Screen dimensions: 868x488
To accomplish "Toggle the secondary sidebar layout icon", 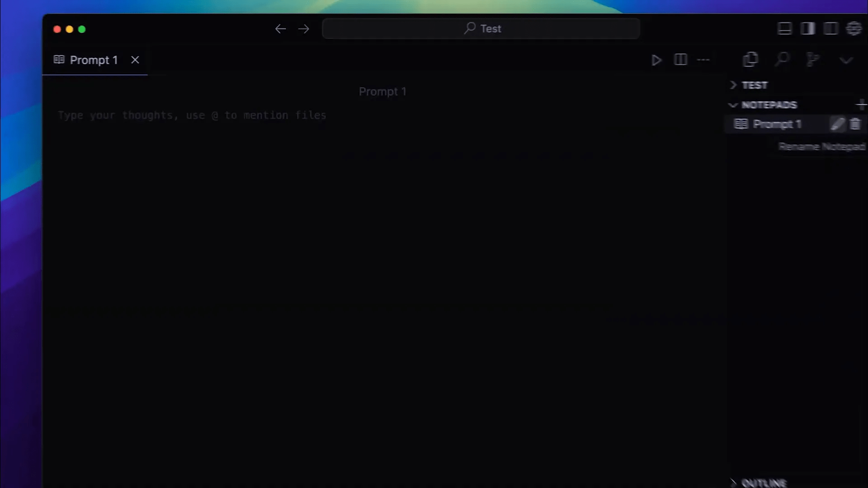I will (x=831, y=28).
